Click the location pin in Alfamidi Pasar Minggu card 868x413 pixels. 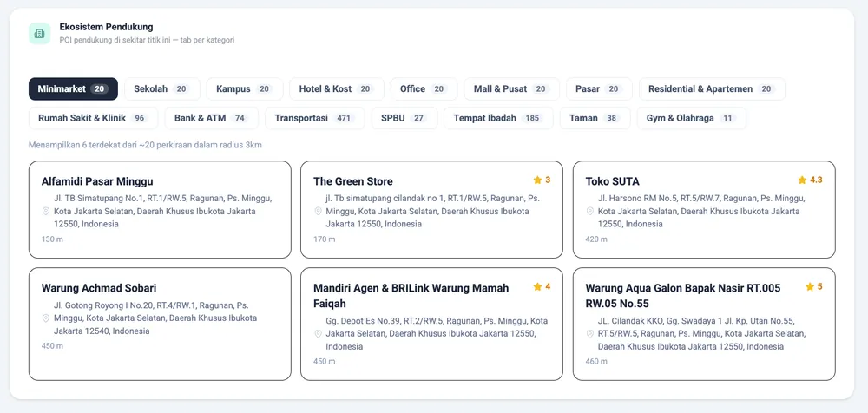46,211
